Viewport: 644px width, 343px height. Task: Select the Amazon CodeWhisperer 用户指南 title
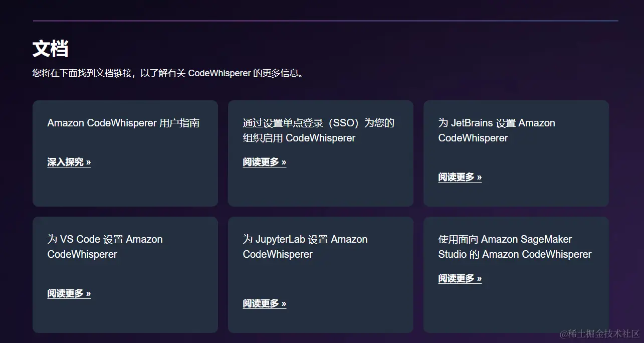pos(123,123)
